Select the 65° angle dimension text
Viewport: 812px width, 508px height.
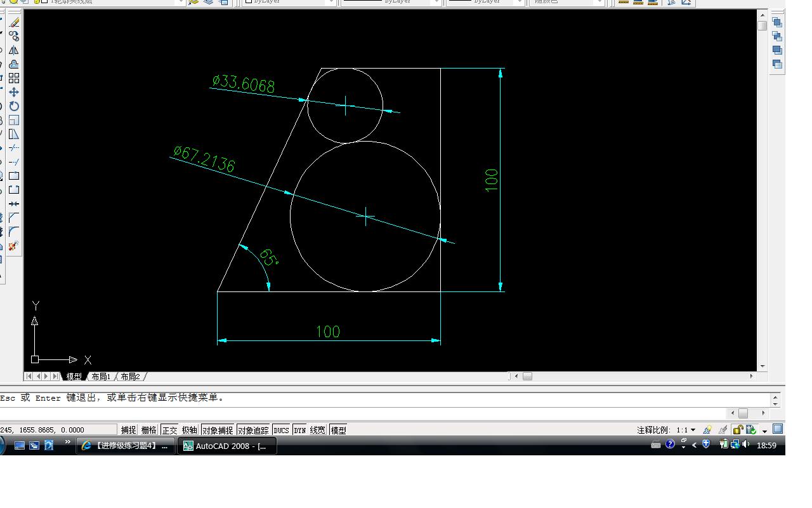point(268,257)
